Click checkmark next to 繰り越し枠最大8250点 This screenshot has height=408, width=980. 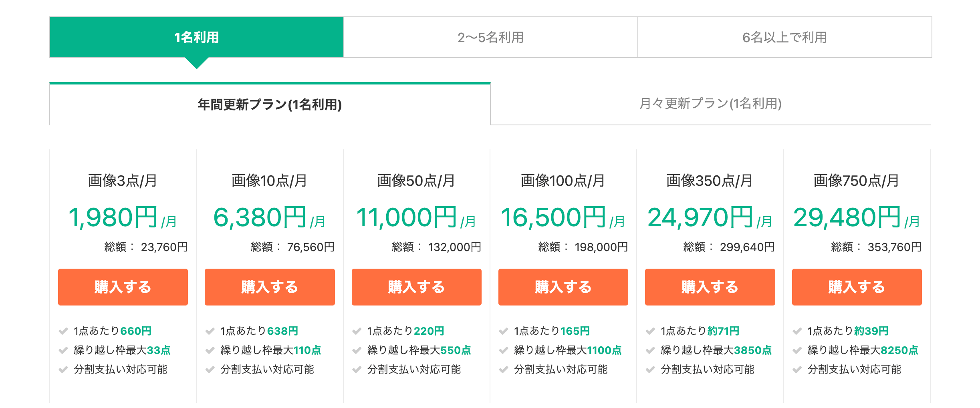tap(797, 350)
